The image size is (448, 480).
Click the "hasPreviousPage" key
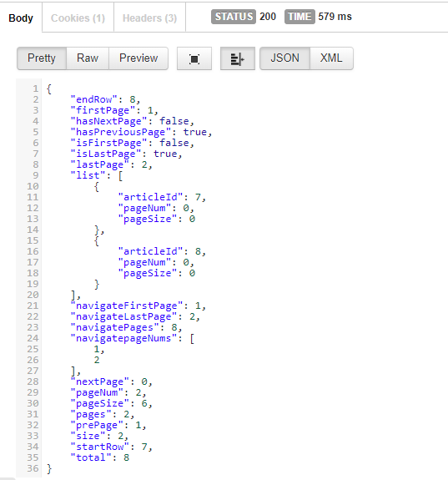(x=121, y=132)
